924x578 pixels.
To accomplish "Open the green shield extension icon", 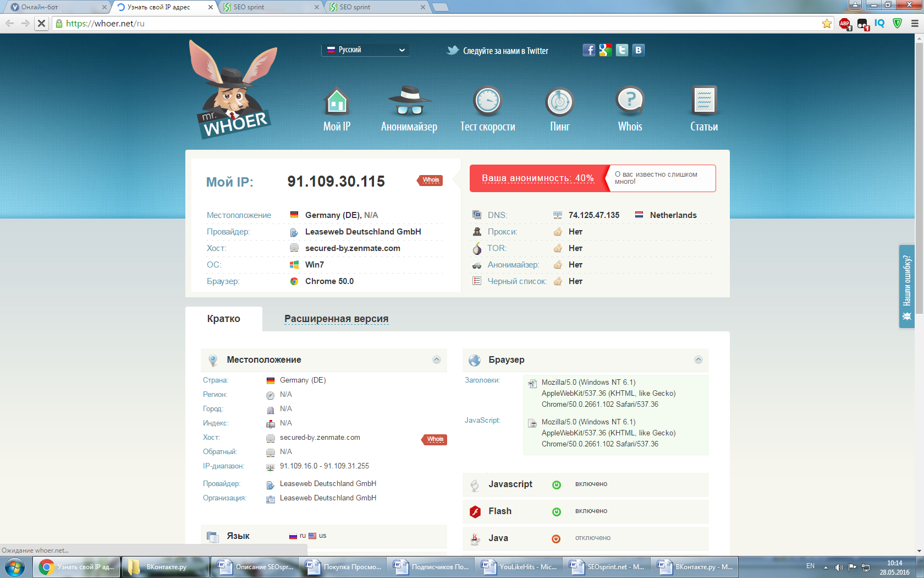I will (x=898, y=23).
